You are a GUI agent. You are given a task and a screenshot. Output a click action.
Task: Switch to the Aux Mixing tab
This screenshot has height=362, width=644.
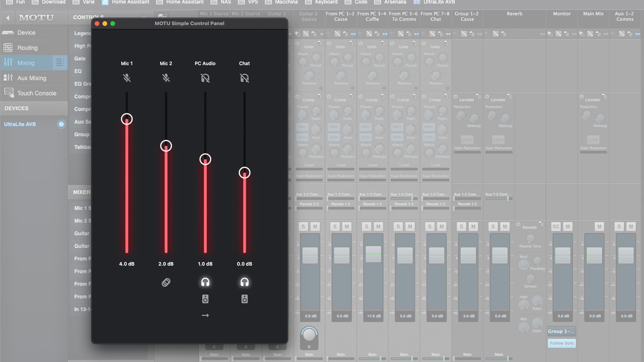pos(32,78)
